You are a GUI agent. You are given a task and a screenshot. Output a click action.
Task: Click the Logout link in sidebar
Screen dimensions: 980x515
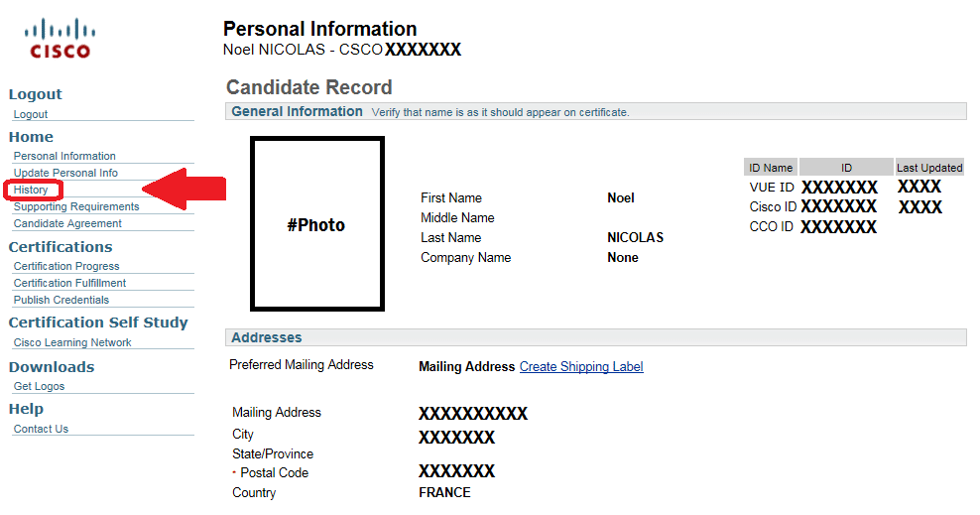31,114
